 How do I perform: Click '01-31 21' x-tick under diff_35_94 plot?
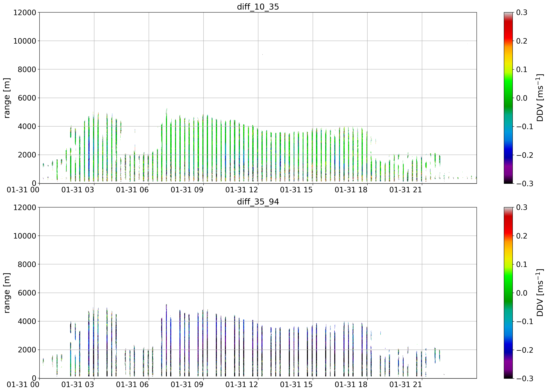[x=406, y=385]
